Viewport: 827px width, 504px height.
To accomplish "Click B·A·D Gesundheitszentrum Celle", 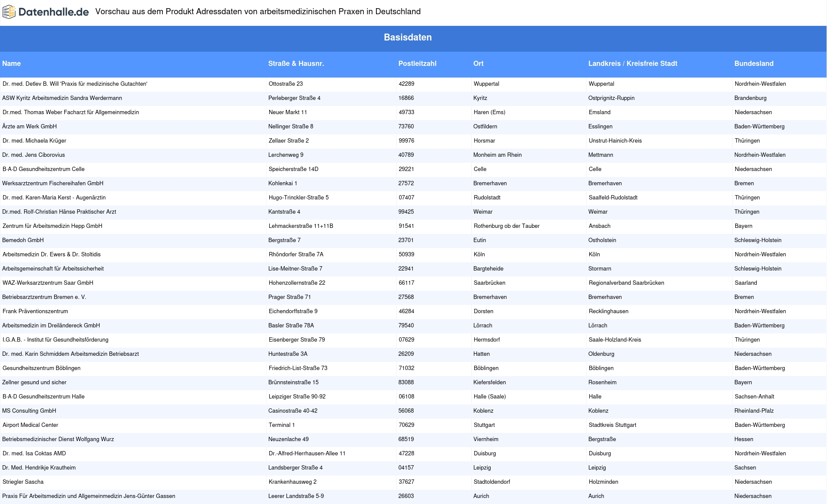I will [44, 169].
